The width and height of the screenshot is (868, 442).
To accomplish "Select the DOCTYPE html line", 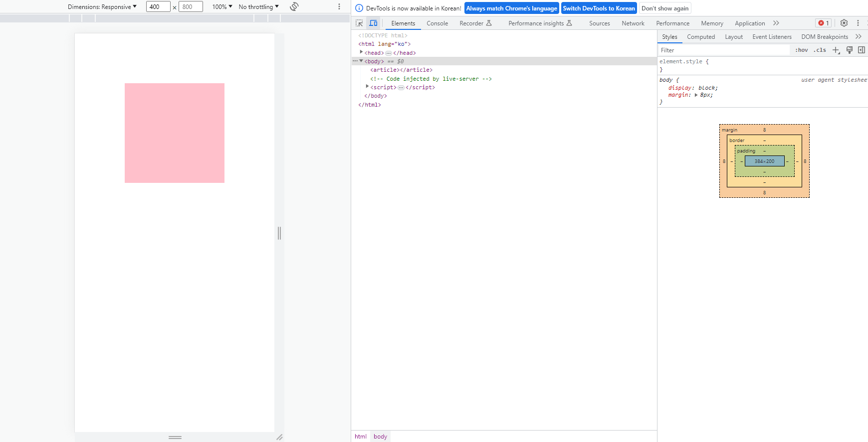I will click(383, 35).
